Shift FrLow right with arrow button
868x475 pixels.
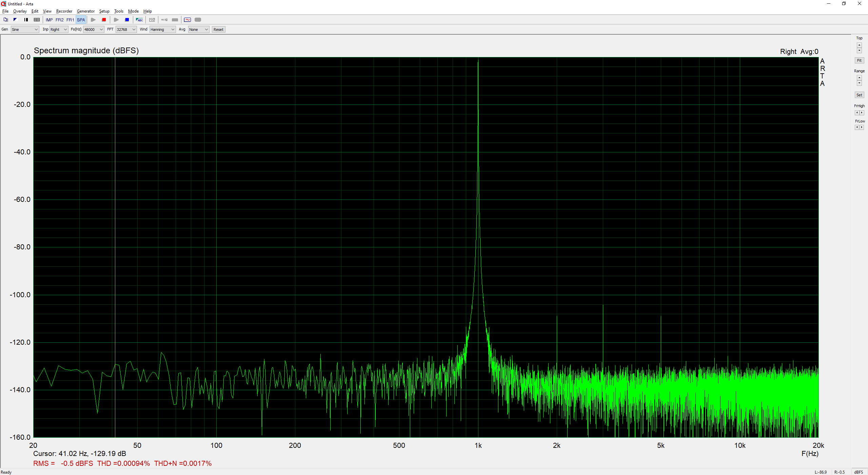[x=862, y=127]
